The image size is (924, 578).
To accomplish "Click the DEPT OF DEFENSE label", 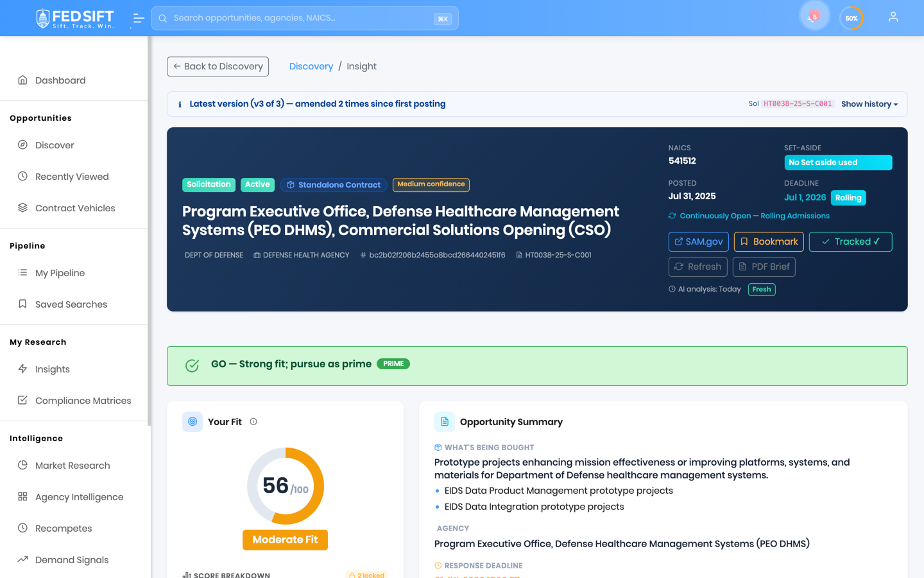I will click(214, 255).
